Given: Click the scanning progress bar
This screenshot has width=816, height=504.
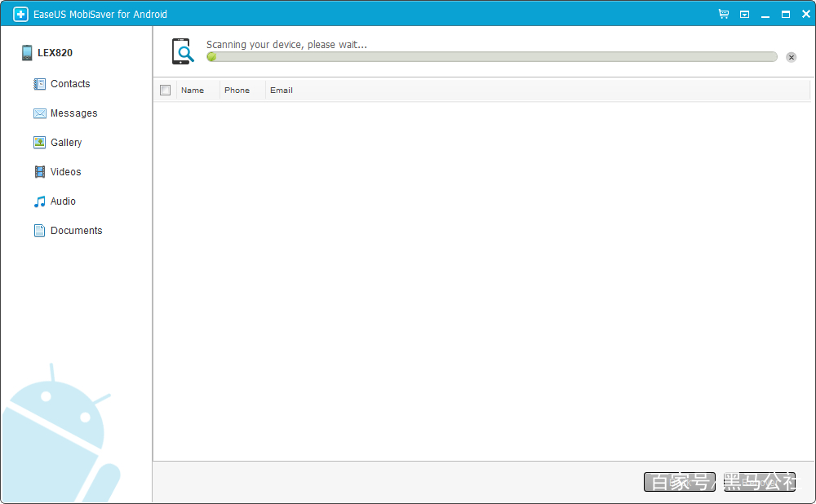Looking at the screenshot, I should (x=492, y=57).
